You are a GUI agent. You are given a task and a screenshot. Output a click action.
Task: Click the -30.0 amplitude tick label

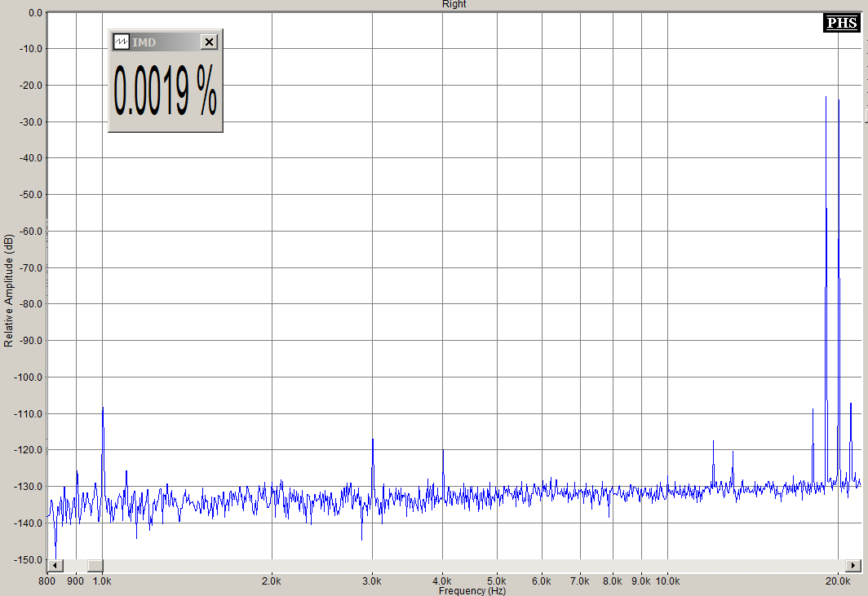[x=31, y=121]
